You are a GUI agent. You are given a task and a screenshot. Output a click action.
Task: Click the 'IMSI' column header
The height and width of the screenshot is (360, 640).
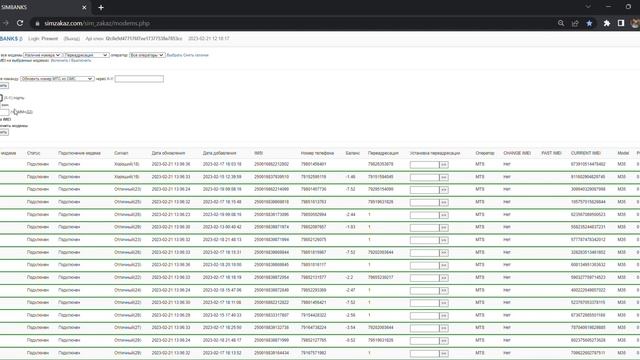(x=258, y=153)
